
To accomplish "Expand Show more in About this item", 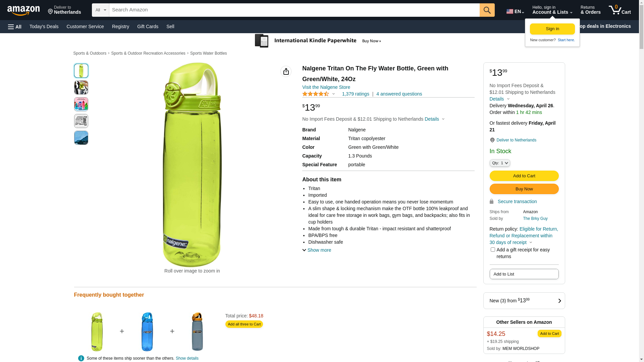I will 317,250.
